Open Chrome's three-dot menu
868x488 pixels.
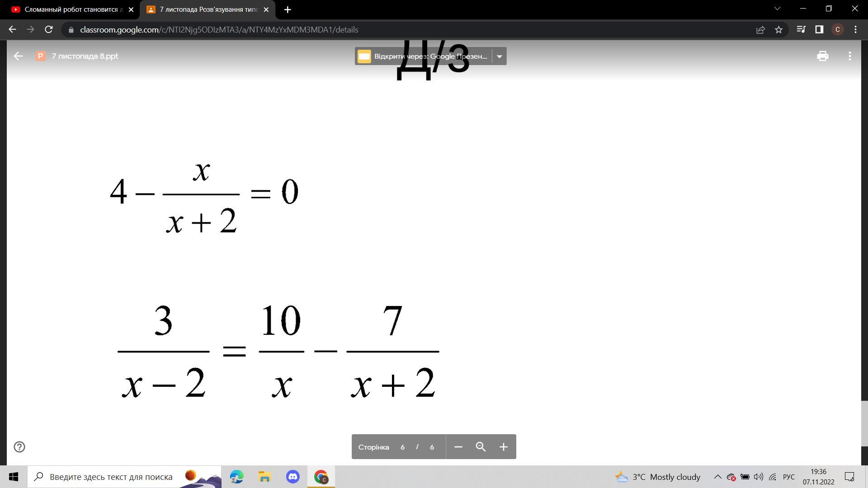(855, 30)
